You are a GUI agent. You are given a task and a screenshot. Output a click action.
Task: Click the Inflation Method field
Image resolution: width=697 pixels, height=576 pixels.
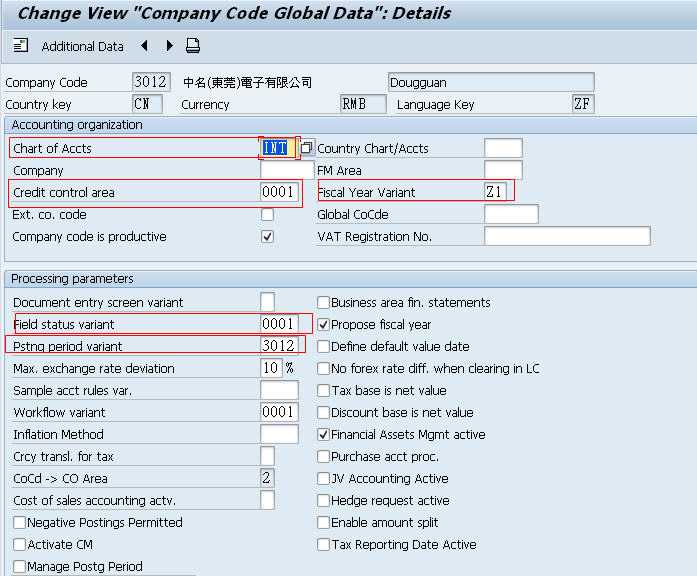(x=279, y=434)
